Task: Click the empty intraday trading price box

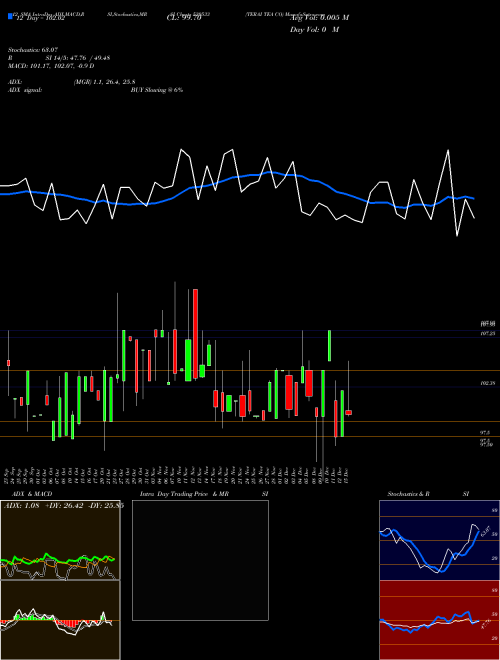Action: tap(200, 560)
